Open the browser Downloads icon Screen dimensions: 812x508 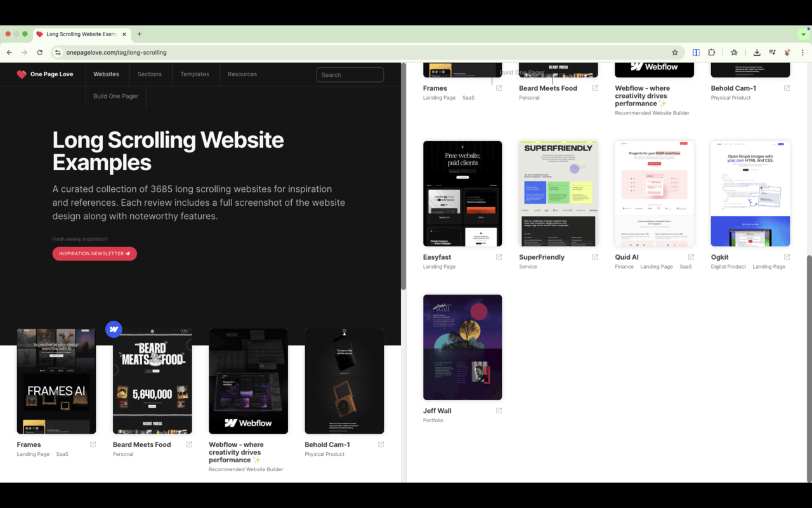pyautogui.click(x=757, y=53)
